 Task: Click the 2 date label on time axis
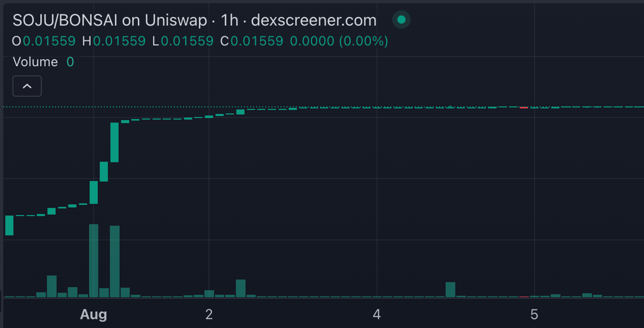tap(209, 315)
